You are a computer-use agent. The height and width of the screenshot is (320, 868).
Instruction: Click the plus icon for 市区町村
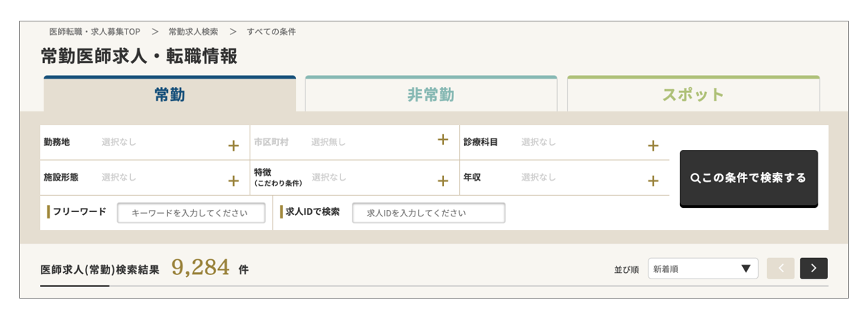pos(443,139)
